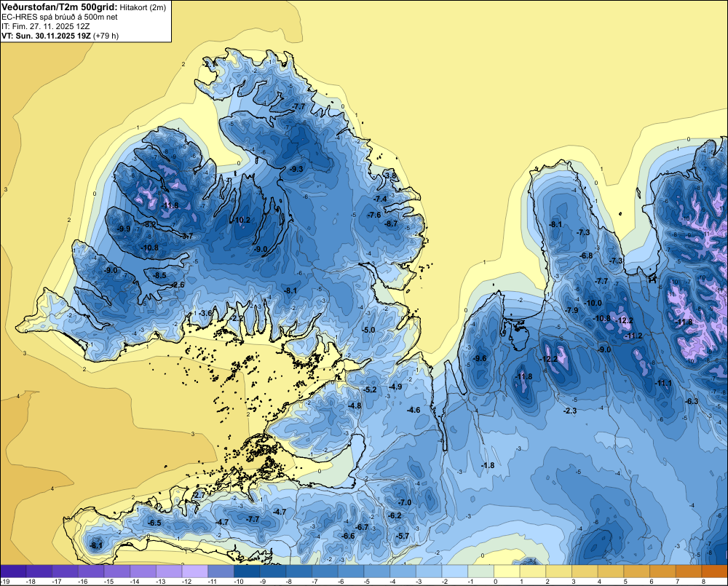Click the -9.6 temperature label
The image size is (728, 586).
(x=480, y=358)
